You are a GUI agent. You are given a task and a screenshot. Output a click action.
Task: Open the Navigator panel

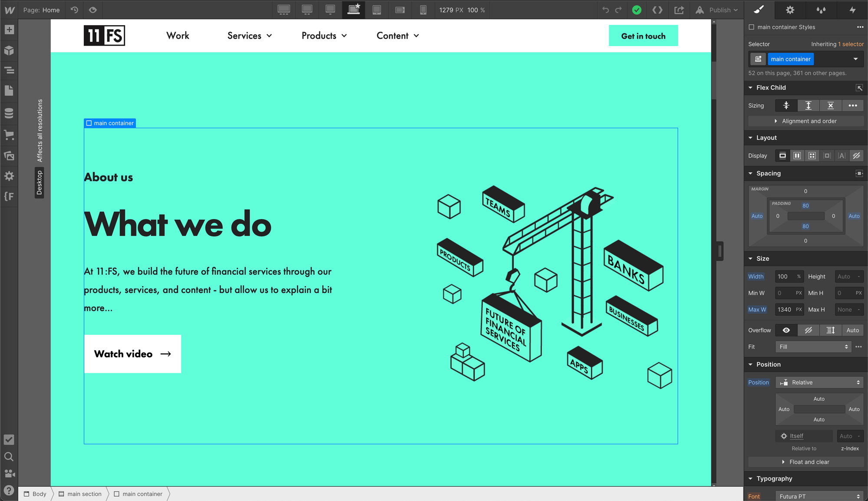[10, 70]
